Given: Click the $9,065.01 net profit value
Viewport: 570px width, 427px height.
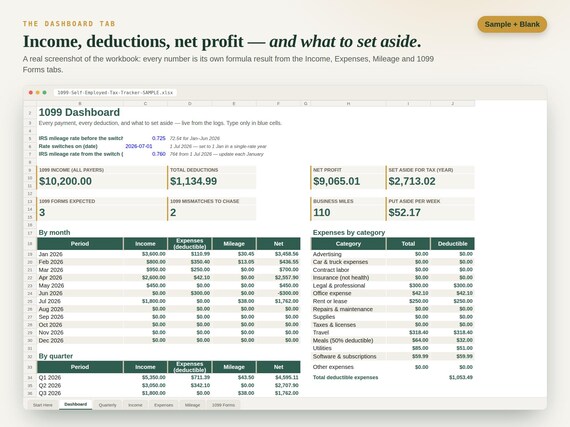Looking at the screenshot, I should click(337, 181).
